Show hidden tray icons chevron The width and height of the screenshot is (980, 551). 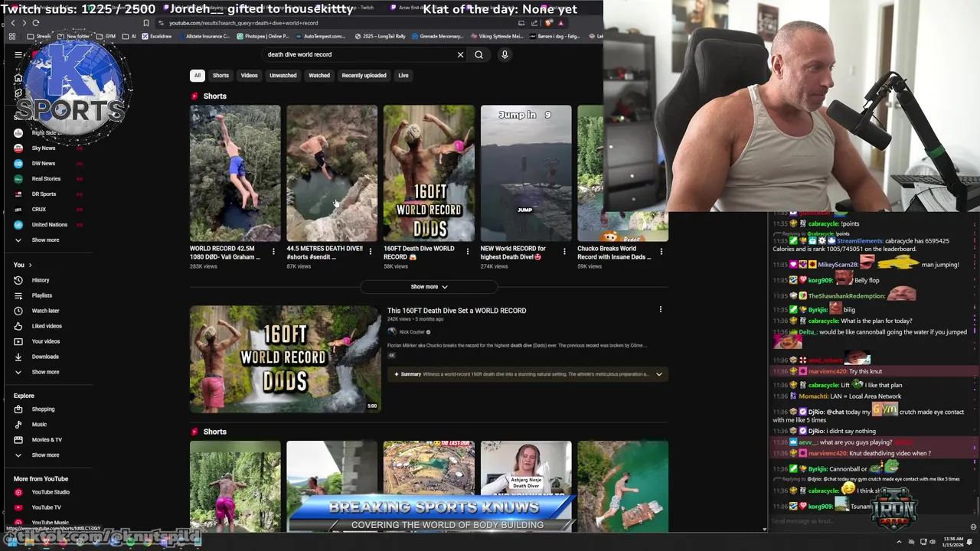tap(900, 542)
